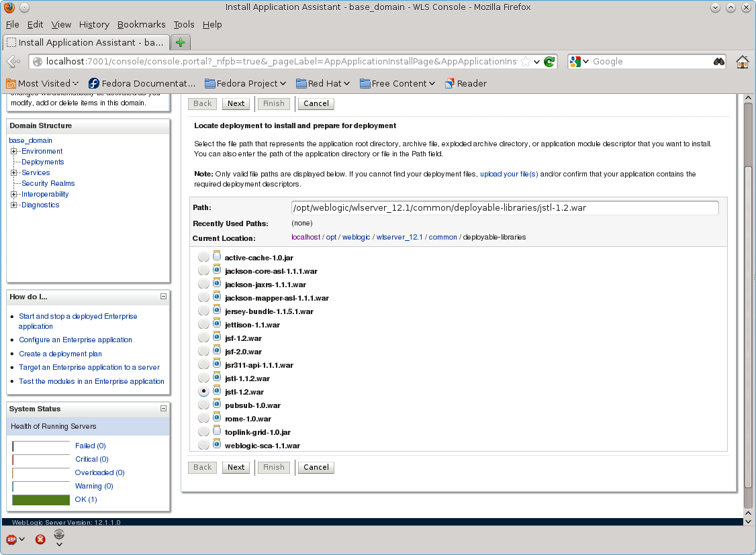Click the green OK health status bar
Image resolution: width=756 pixels, height=555 pixels.
point(40,499)
